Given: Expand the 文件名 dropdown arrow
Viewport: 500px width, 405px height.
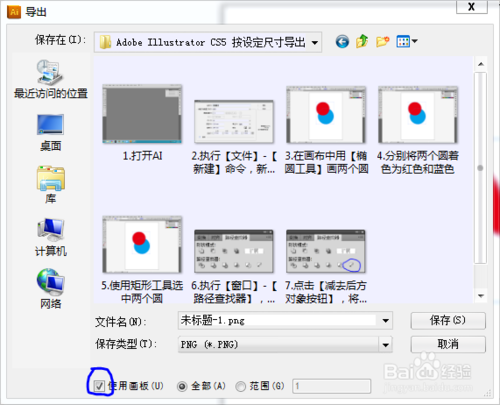Looking at the screenshot, I should 385,321.
